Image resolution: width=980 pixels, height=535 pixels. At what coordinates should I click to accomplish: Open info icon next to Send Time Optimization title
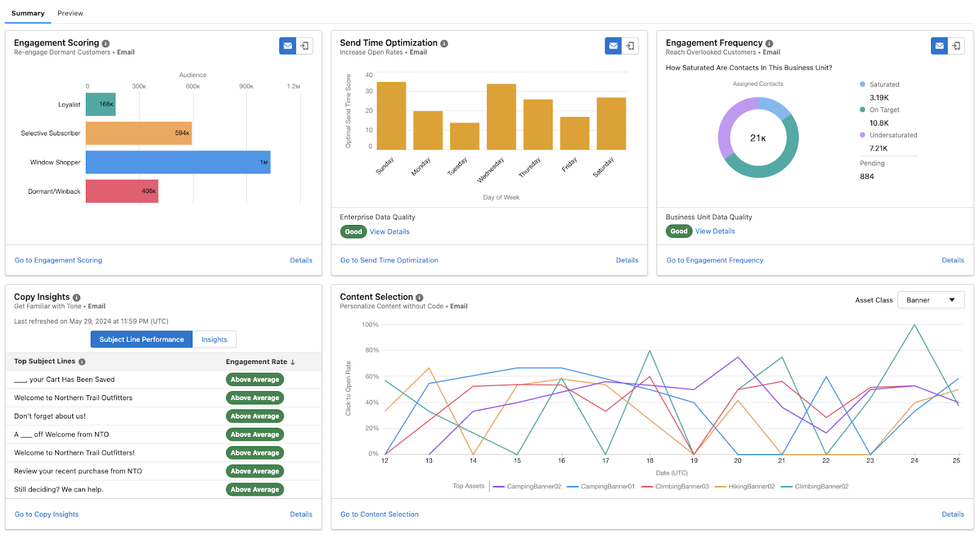point(444,44)
